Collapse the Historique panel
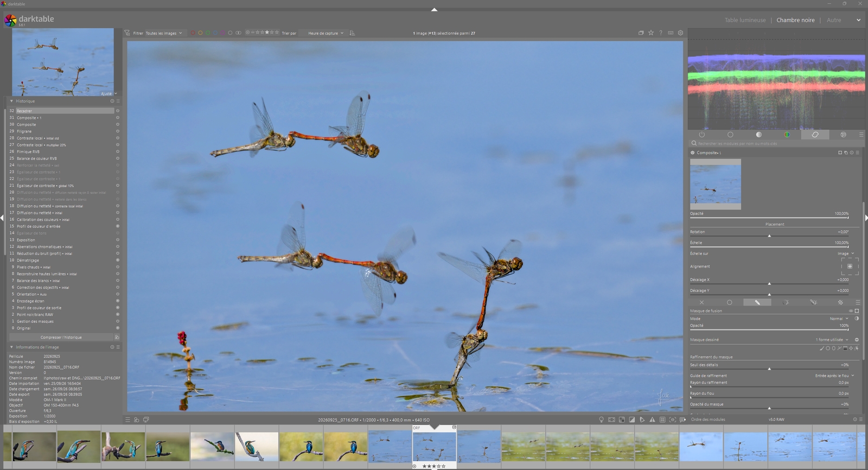 [x=11, y=101]
